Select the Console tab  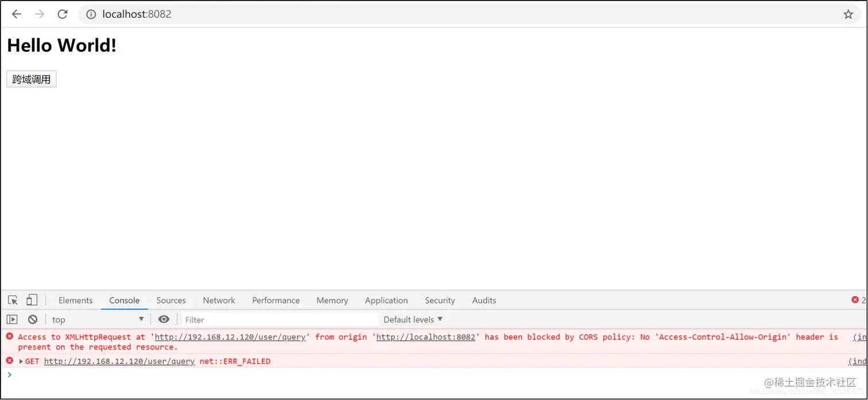(x=125, y=300)
